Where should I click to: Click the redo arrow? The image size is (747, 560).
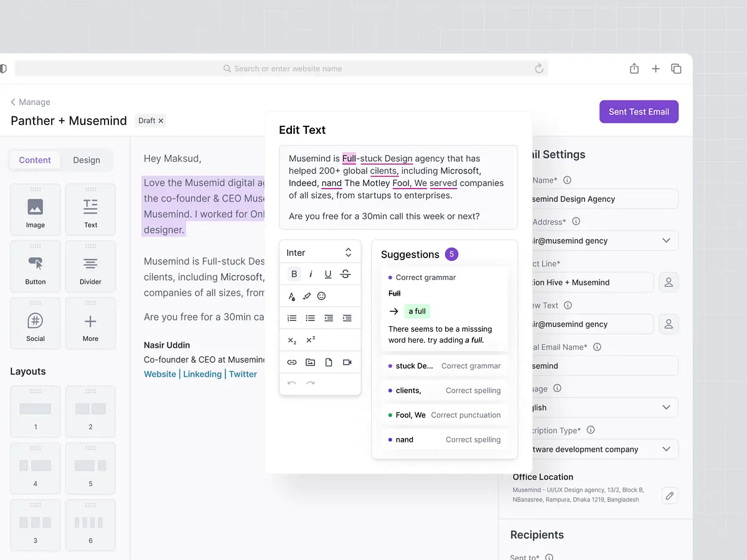pos(311,383)
